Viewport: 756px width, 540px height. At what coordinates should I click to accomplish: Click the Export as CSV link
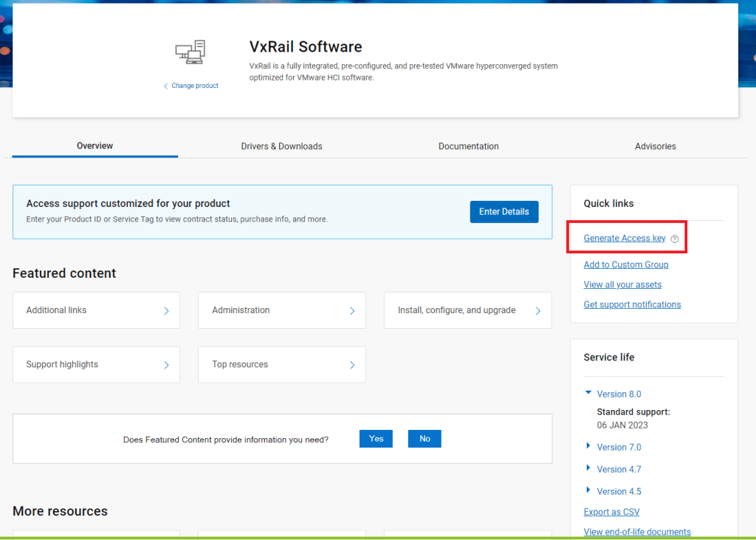pyautogui.click(x=611, y=512)
